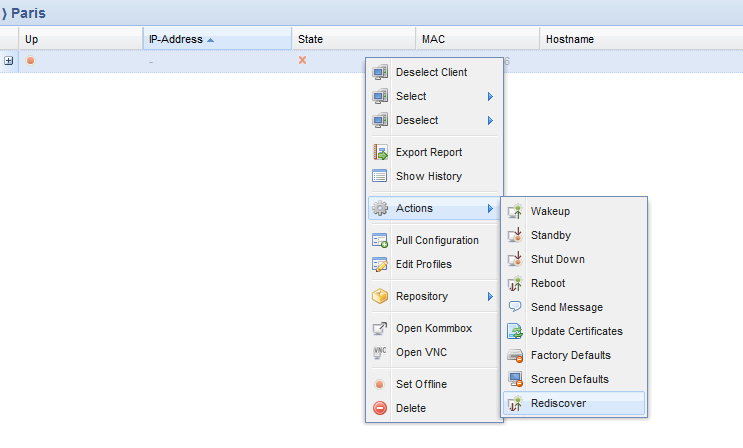
Task: Click Delete in the context menu
Action: (410, 408)
